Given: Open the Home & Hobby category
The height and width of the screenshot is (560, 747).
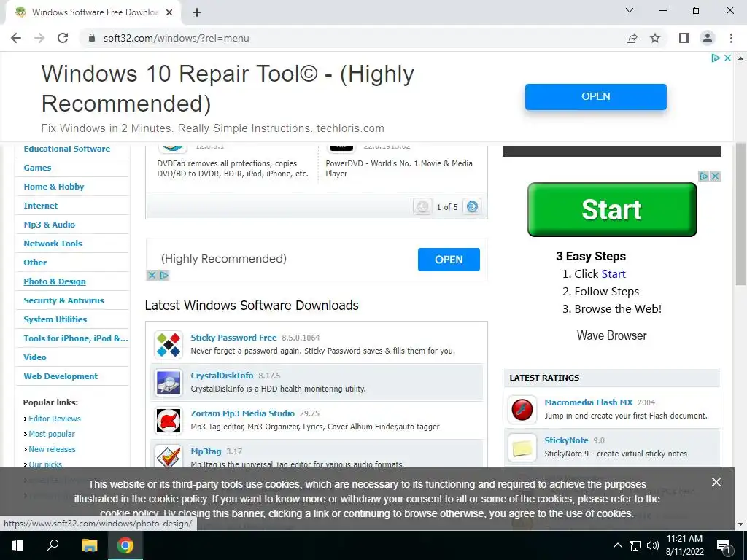Looking at the screenshot, I should (x=54, y=187).
